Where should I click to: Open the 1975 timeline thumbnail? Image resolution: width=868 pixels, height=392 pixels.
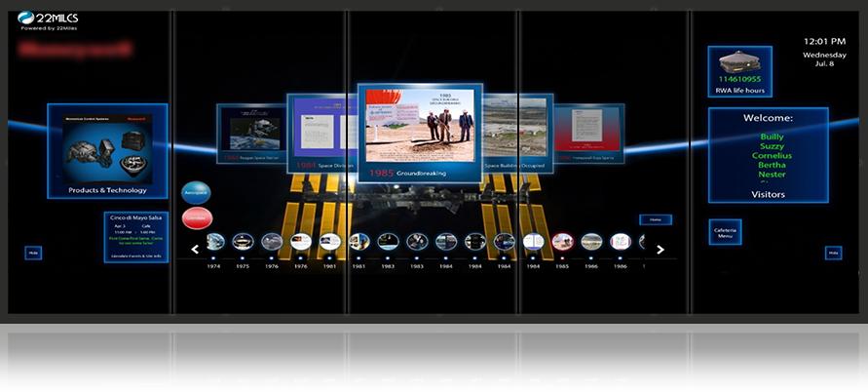click(x=243, y=242)
